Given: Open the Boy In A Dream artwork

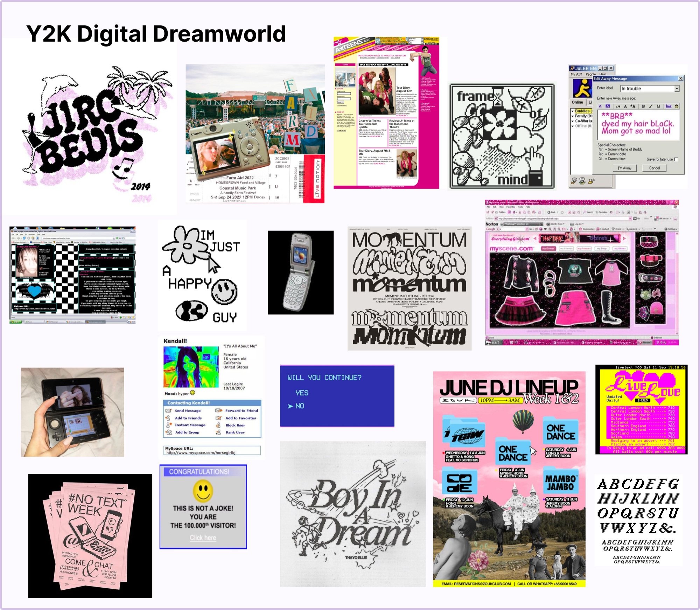Looking at the screenshot, I should pyautogui.click(x=353, y=514).
